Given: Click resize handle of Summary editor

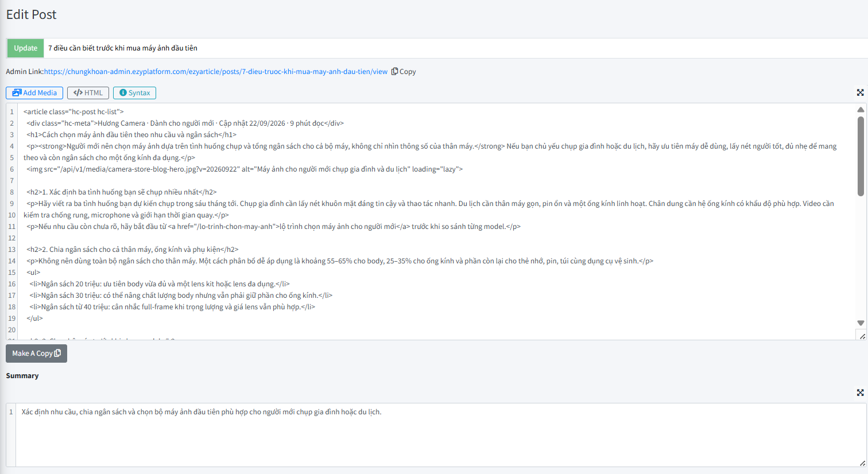Looking at the screenshot, I should tap(862, 463).
